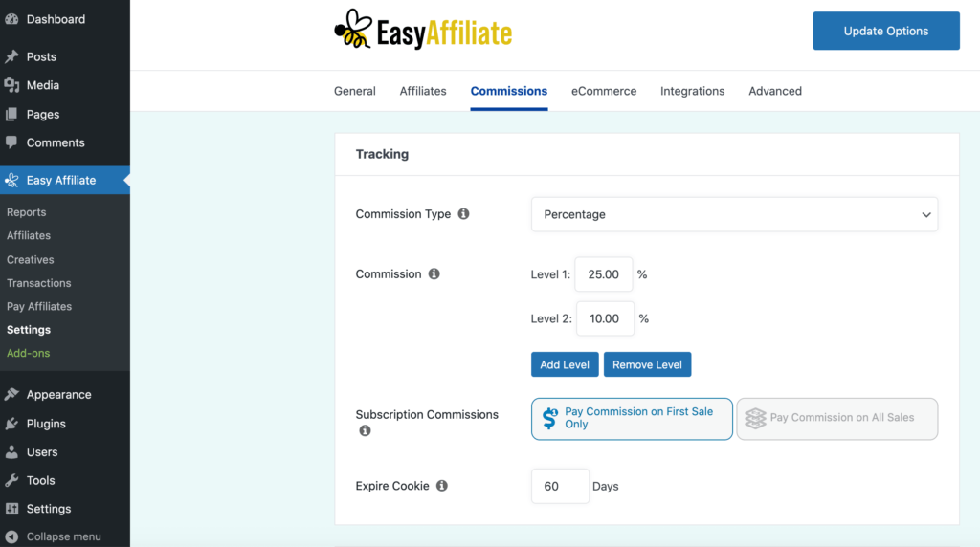Click the EasyAffiliate bee logo
This screenshot has height=547, width=980.
pyautogui.click(x=353, y=29)
